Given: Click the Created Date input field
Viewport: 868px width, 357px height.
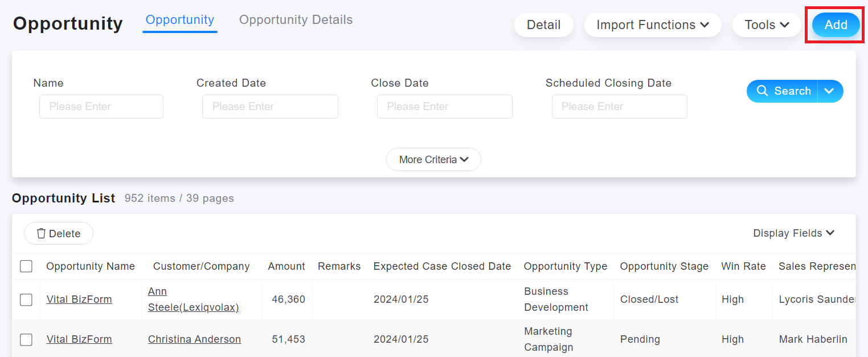Looking at the screenshot, I should tap(270, 107).
